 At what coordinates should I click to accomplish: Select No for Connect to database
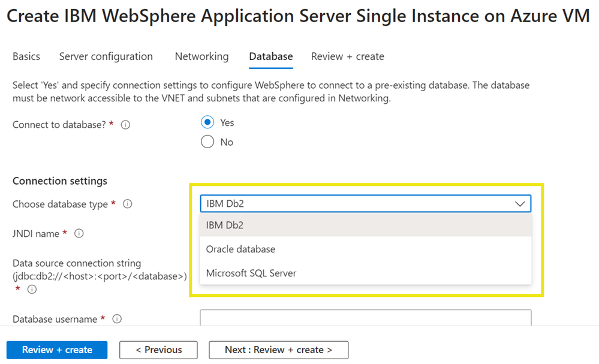click(x=207, y=142)
